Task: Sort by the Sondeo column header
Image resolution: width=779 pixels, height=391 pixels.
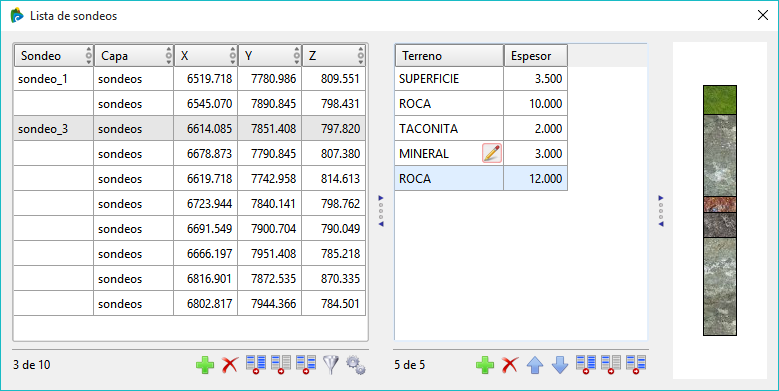Action: point(54,56)
